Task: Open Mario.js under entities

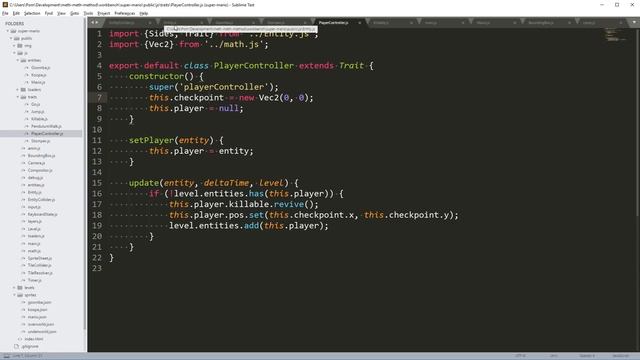Action: (x=38, y=82)
